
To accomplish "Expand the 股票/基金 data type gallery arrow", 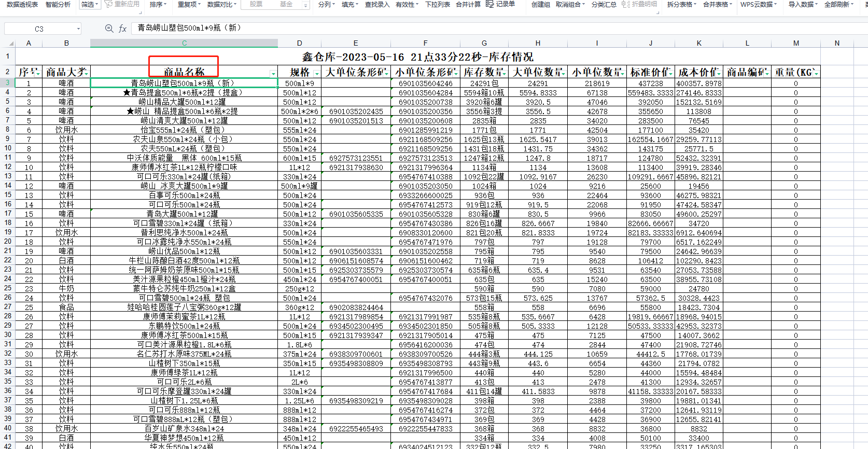I will click(305, 5).
